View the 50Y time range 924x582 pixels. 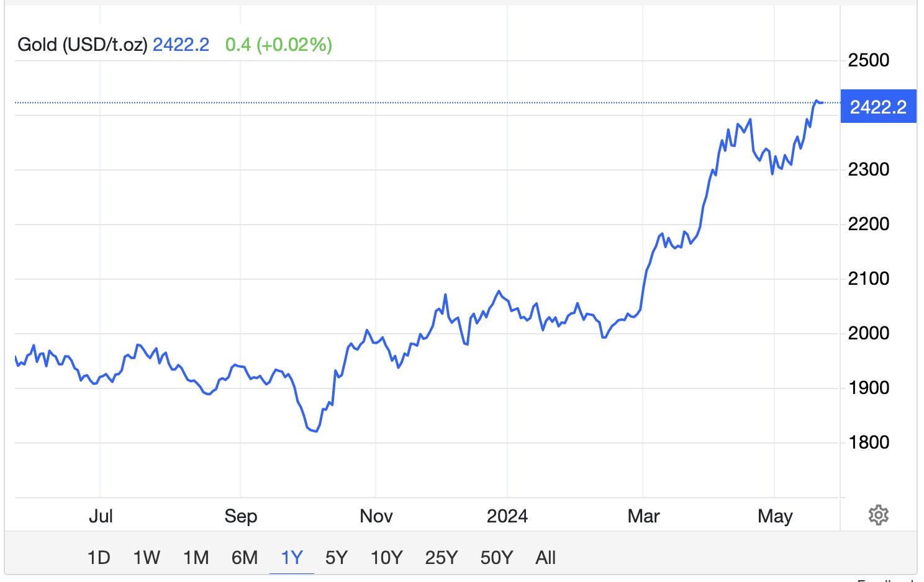click(497, 558)
